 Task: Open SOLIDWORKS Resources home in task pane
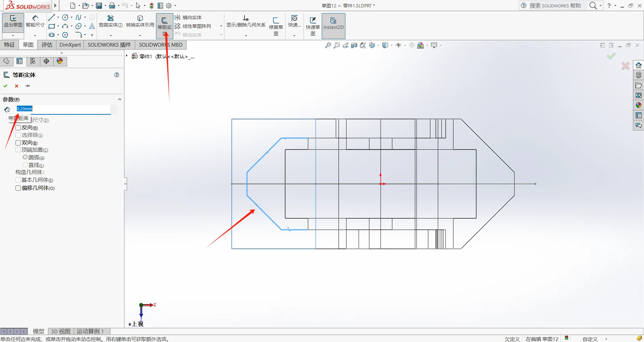click(639, 65)
